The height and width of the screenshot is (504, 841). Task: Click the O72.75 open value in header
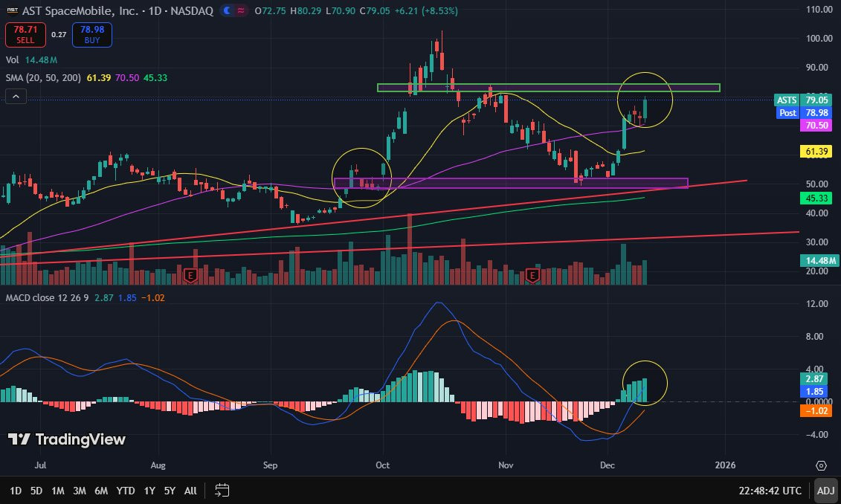point(271,10)
